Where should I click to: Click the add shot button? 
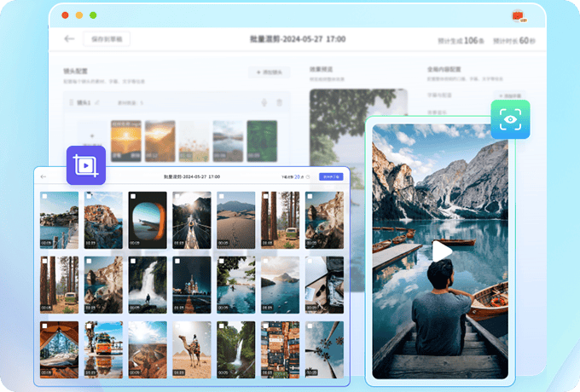coord(268,73)
